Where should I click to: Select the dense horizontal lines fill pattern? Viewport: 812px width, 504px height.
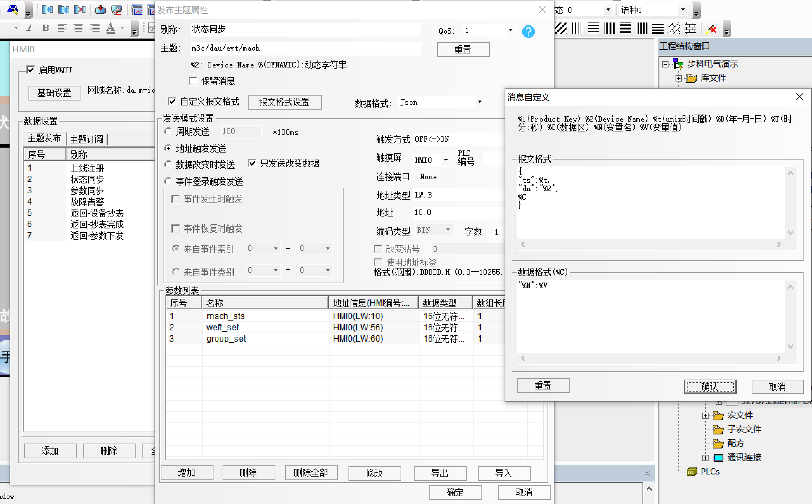pyautogui.click(x=626, y=28)
